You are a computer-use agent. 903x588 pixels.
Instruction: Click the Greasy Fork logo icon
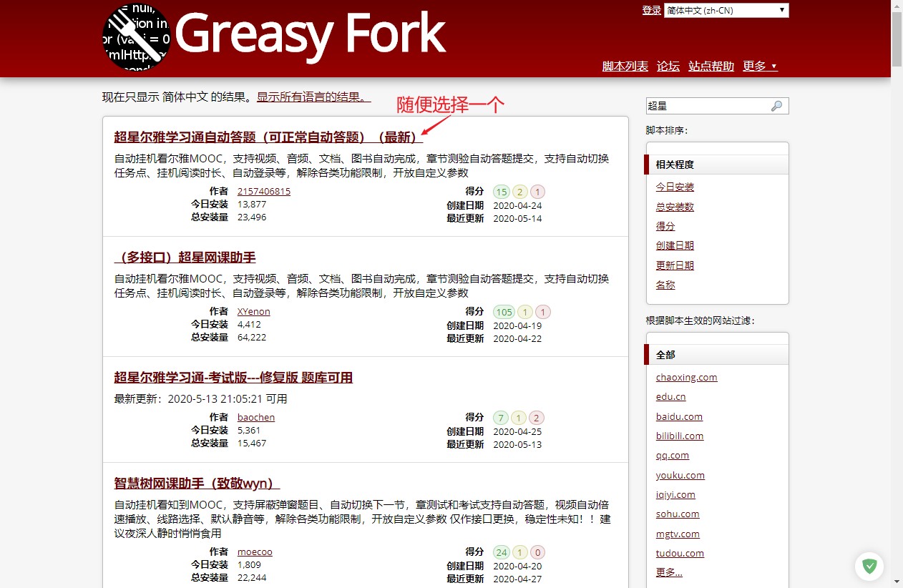(137, 37)
